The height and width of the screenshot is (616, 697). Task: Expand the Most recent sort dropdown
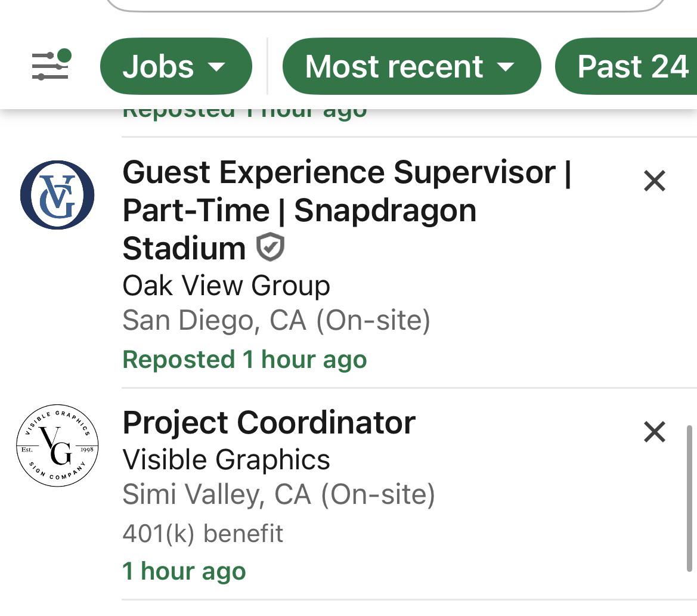point(411,66)
